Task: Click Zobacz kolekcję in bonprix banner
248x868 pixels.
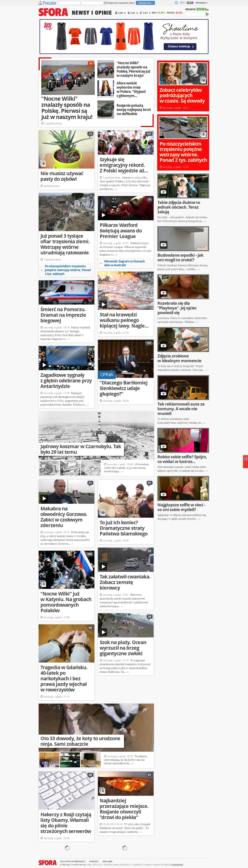Action: coord(180,46)
